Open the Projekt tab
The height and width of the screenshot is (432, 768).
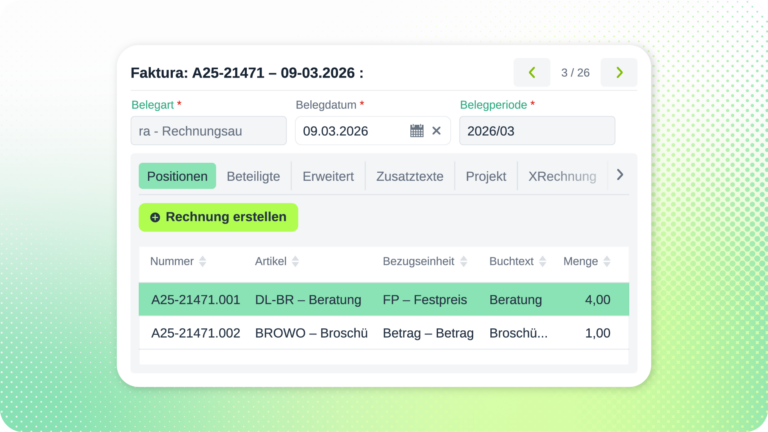486,176
